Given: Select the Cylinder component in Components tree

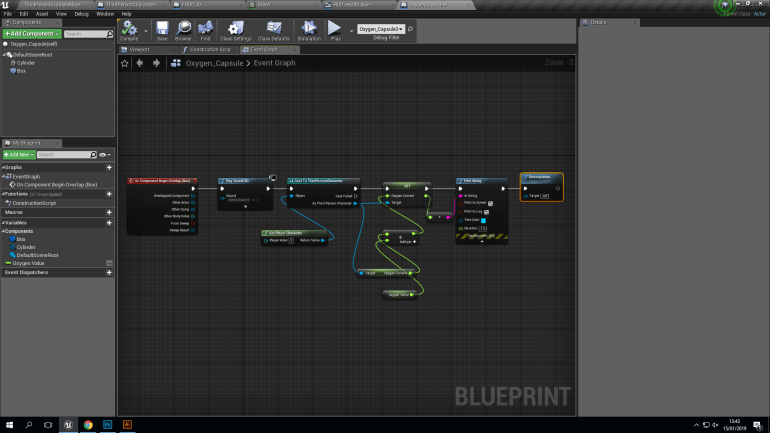Looking at the screenshot, I should (26, 63).
